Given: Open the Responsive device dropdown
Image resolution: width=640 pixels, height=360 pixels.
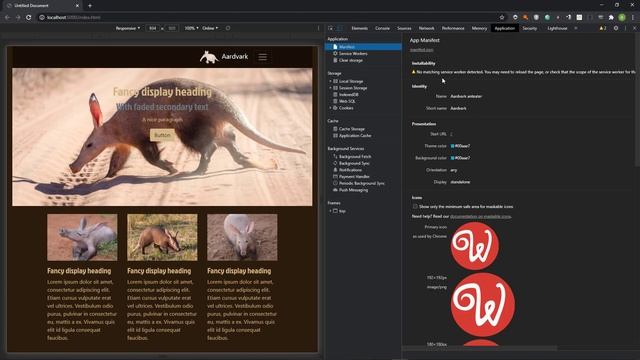Looking at the screenshot, I should point(128,28).
